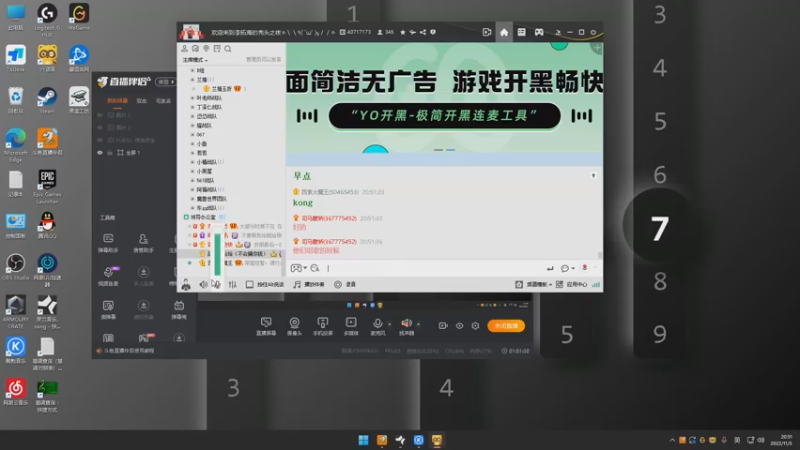Image resolution: width=800 pixels, height=450 pixels.
Task: Click the star favorite icon in YY title bar
Action: coord(403,32)
